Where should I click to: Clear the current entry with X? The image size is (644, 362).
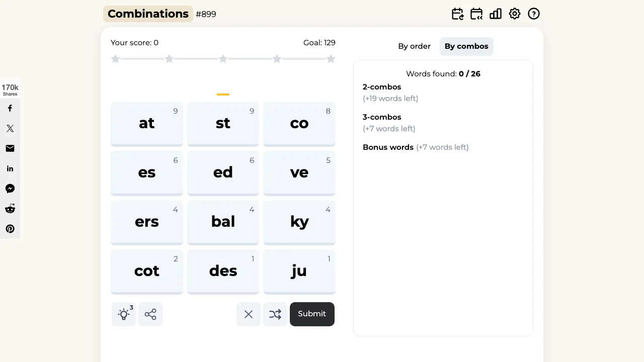[x=249, y=314]
